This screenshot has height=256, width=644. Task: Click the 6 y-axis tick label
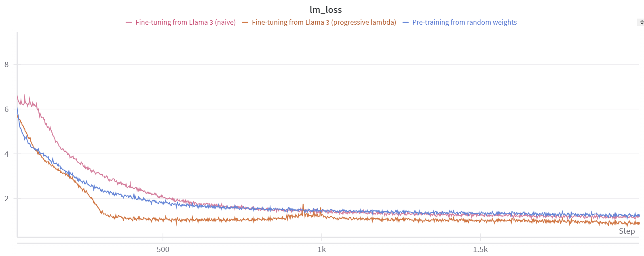(6, 109)
